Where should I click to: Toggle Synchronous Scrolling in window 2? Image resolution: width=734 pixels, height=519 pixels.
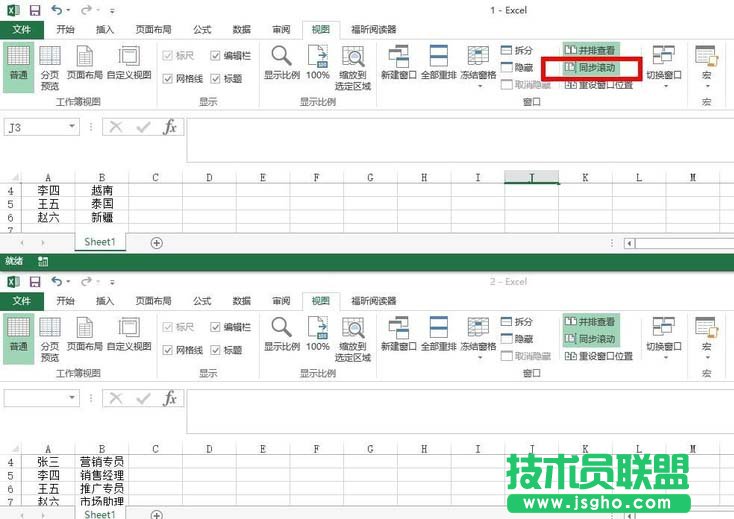pyautogui.click(x=591, y=339)
